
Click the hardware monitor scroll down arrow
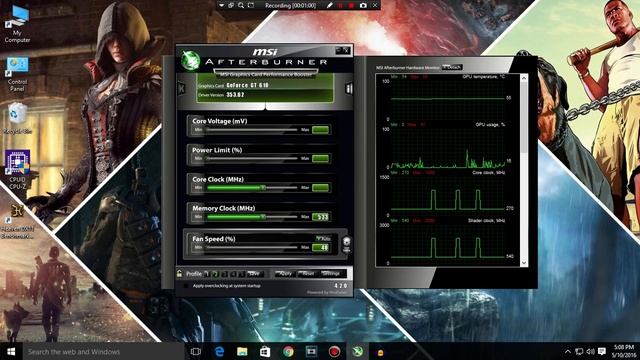pyautogui.click(x=524, y=263)
